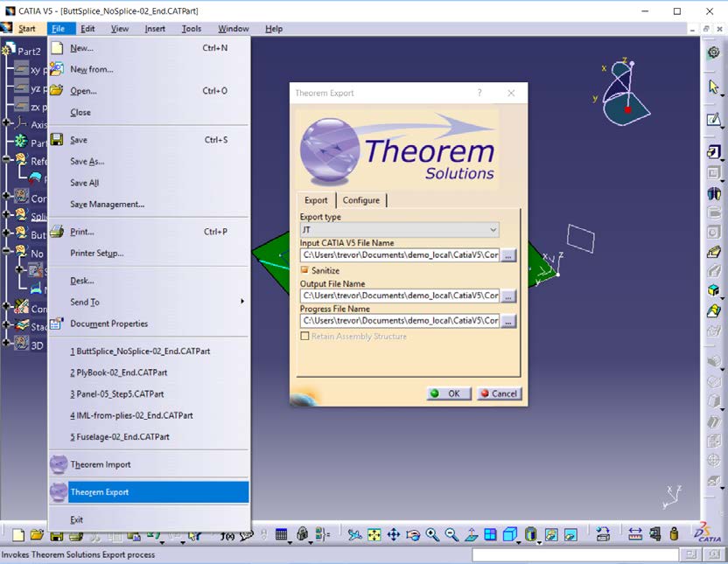Click OK in Theorem Export dialog
The height and width of the screenshot is (564, 728).
coord(449,393)
